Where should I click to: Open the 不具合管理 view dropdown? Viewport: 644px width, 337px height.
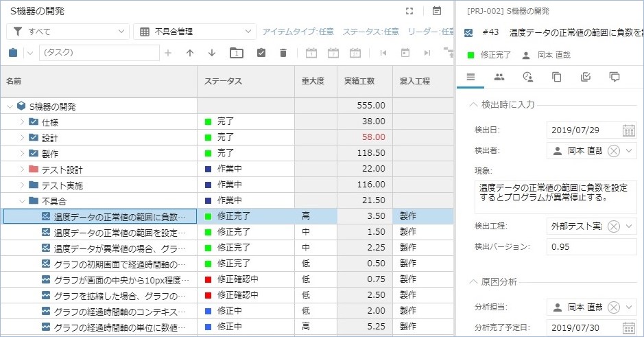click(194, 32)
